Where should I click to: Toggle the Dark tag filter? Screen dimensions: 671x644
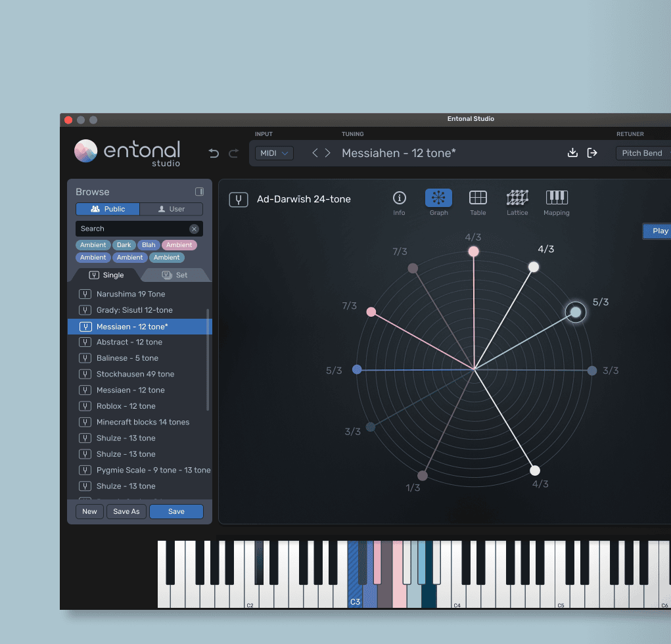[124, 244]
